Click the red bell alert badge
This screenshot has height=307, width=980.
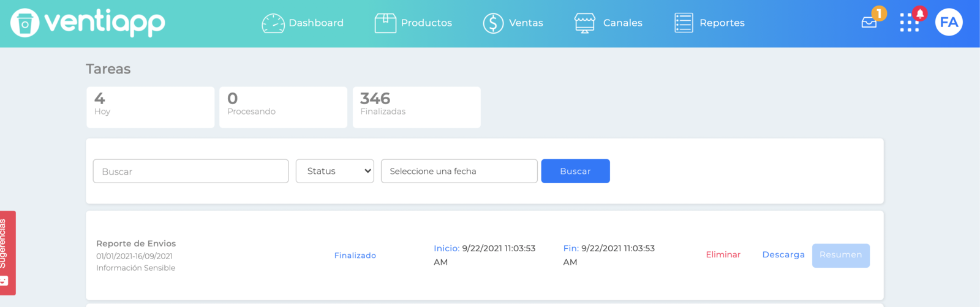pos(920,13)
